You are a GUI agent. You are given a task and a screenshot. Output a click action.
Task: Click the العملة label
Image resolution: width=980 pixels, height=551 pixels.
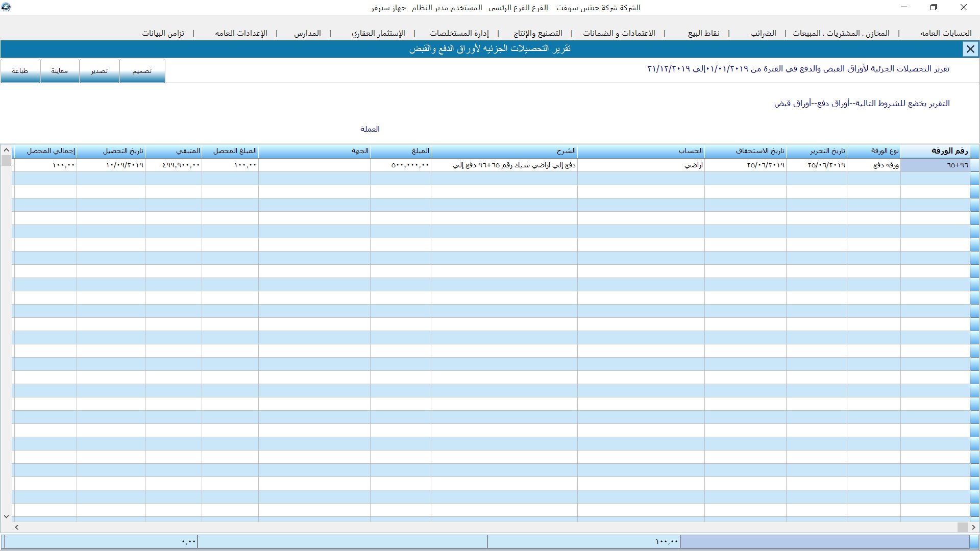pyautogui.click(x=370, y=129)
